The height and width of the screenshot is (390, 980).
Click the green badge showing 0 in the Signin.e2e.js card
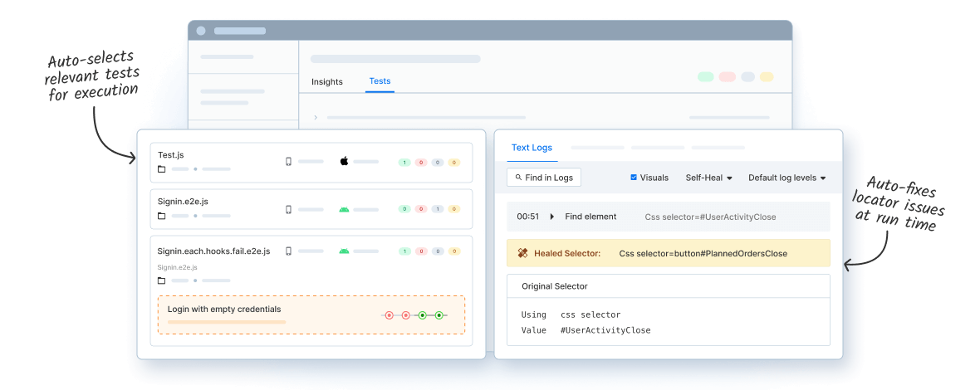click(x=404, y=209)
